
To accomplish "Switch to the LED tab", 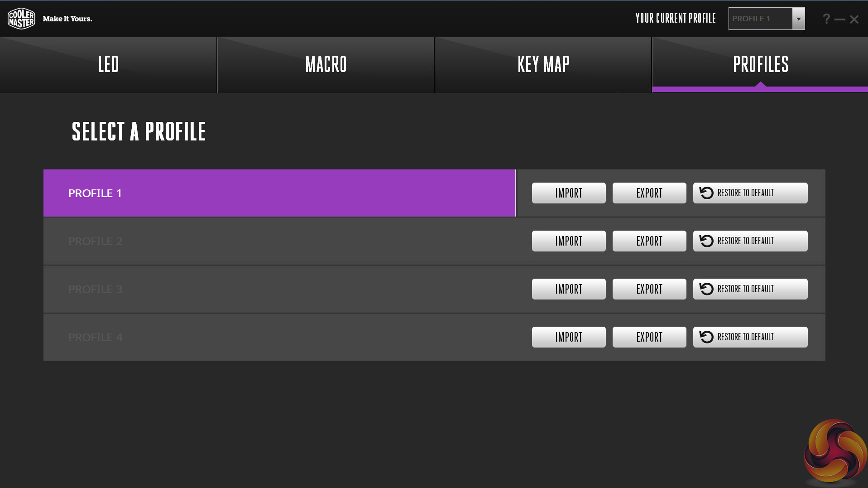I will pyautogui.click(x=109, y=64).
